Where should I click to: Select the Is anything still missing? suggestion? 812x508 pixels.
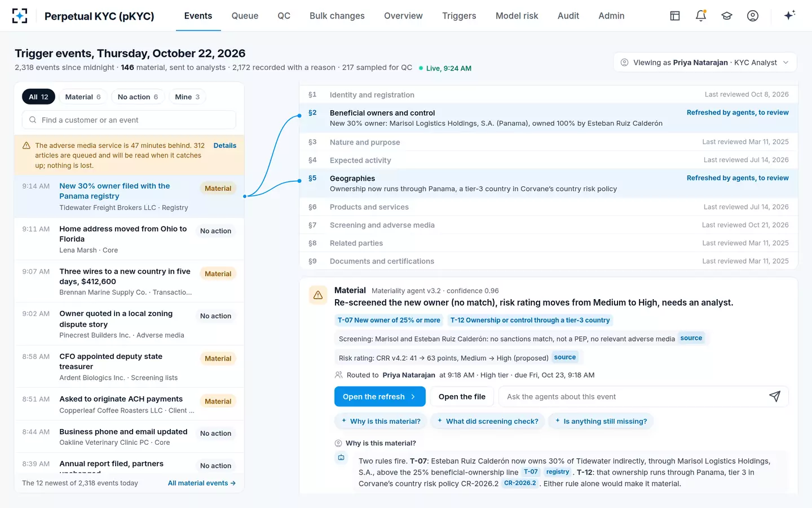point(601,421)
